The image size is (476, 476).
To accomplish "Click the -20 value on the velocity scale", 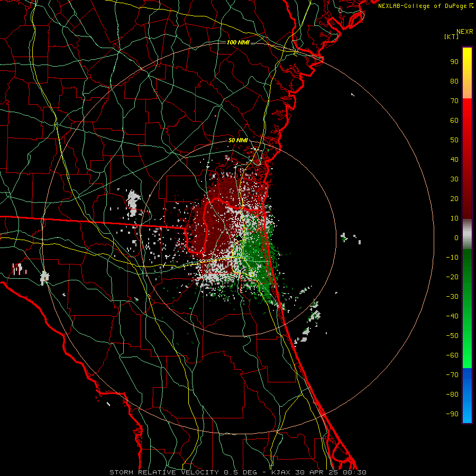I will [452, 277].
